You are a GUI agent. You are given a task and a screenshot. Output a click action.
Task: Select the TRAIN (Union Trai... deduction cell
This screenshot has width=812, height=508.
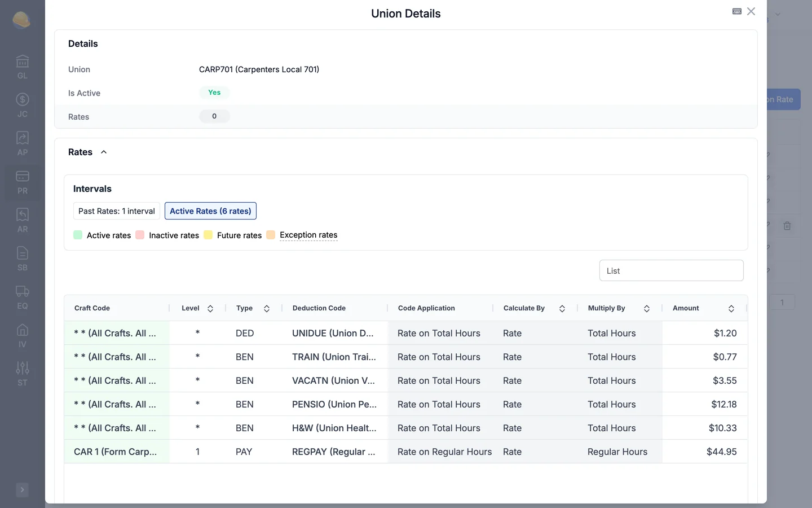[334, 357]
